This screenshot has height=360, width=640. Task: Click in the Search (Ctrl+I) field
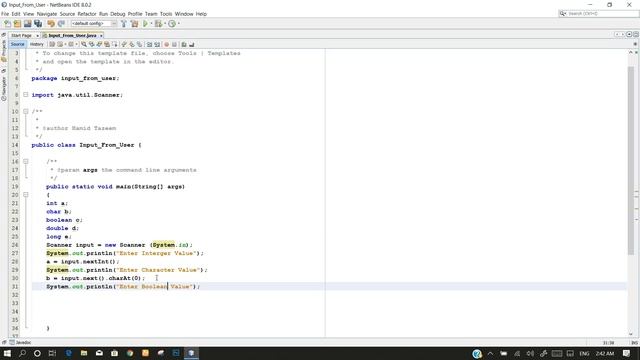pyautogui.click(x=599, y=13)
